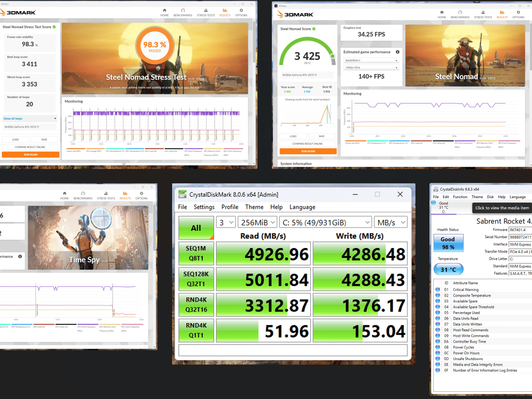Open the 256MiB test size dropdown

point(257,222)
